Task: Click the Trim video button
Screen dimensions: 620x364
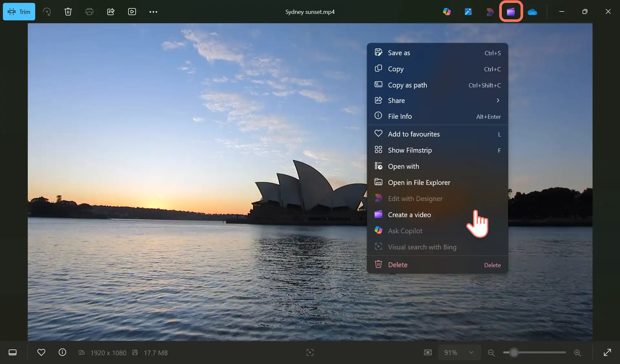Action: [19, 12]
